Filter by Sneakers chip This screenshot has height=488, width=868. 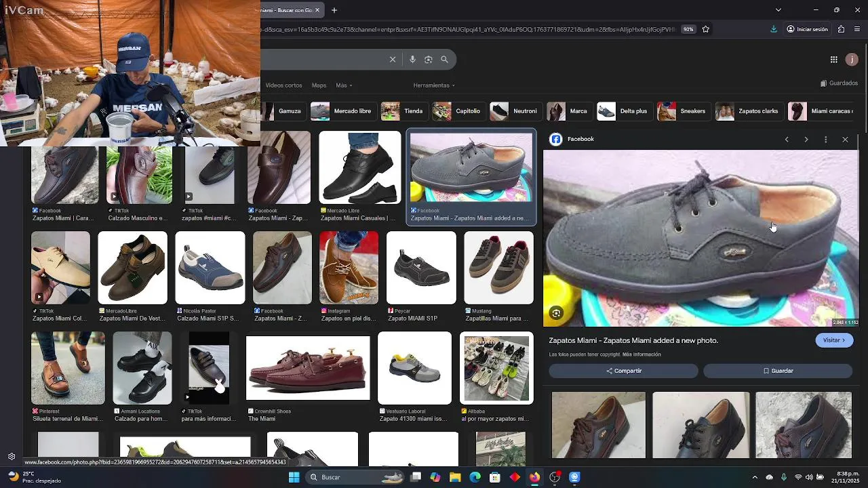683,111
